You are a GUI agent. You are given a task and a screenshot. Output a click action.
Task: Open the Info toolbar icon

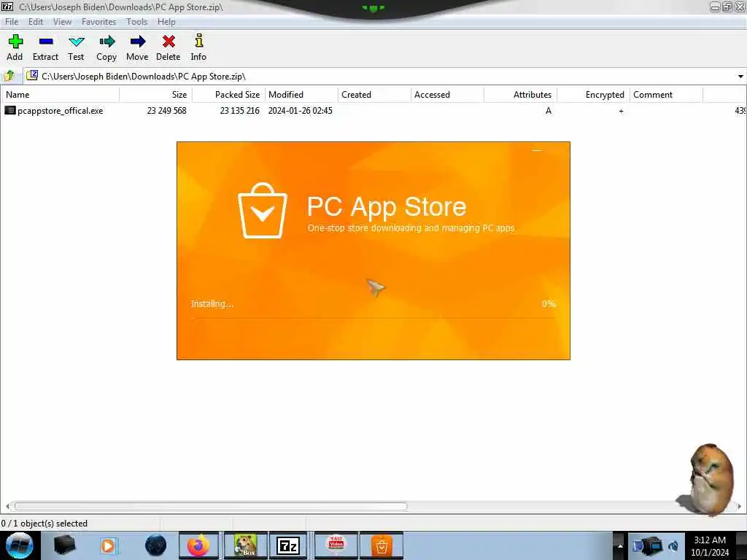coord(199,41)
